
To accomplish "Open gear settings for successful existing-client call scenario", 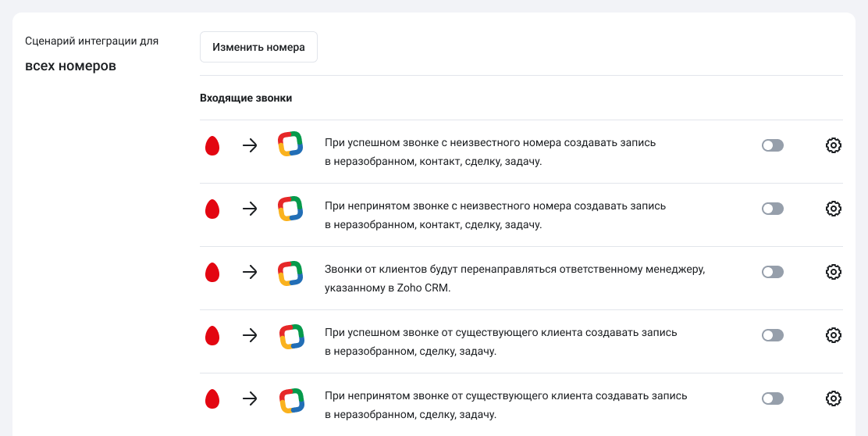I will [833, 335].
